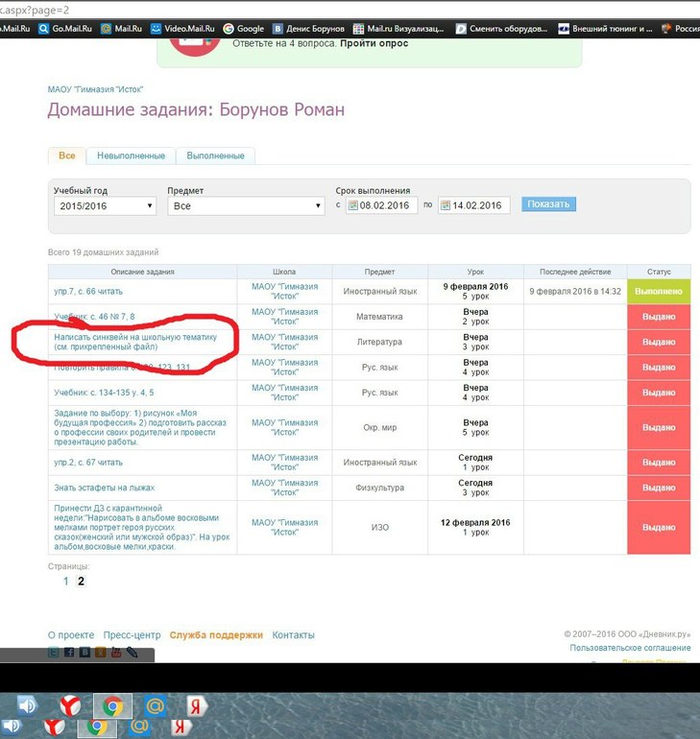Switch to the Выполненные tab
The height and width of the screenshot is (739, 700).
pyautogui.click(x=215, y=155)
